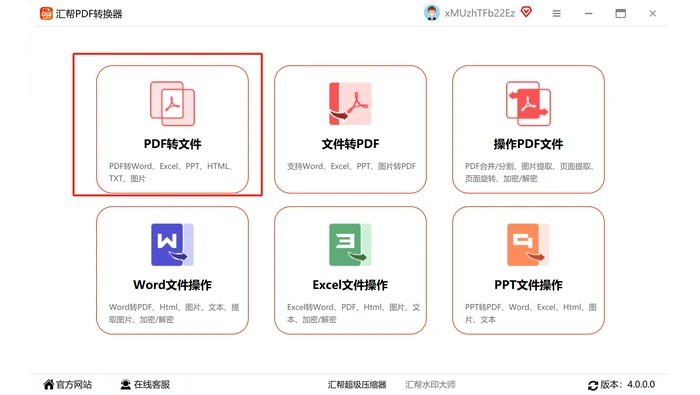Open the 文件转PDF title
The image size is (700, 395).
350,144
